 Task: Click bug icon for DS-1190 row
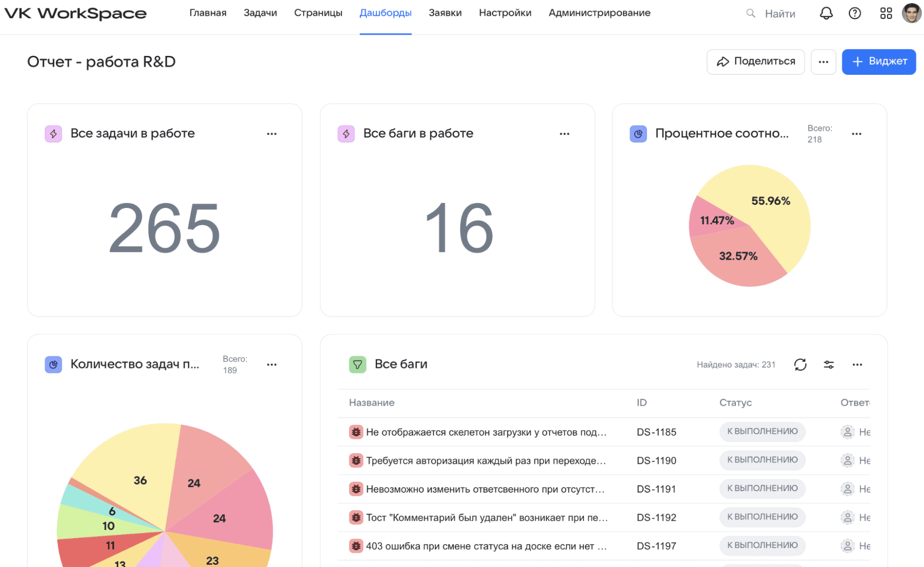coord(356,460)
